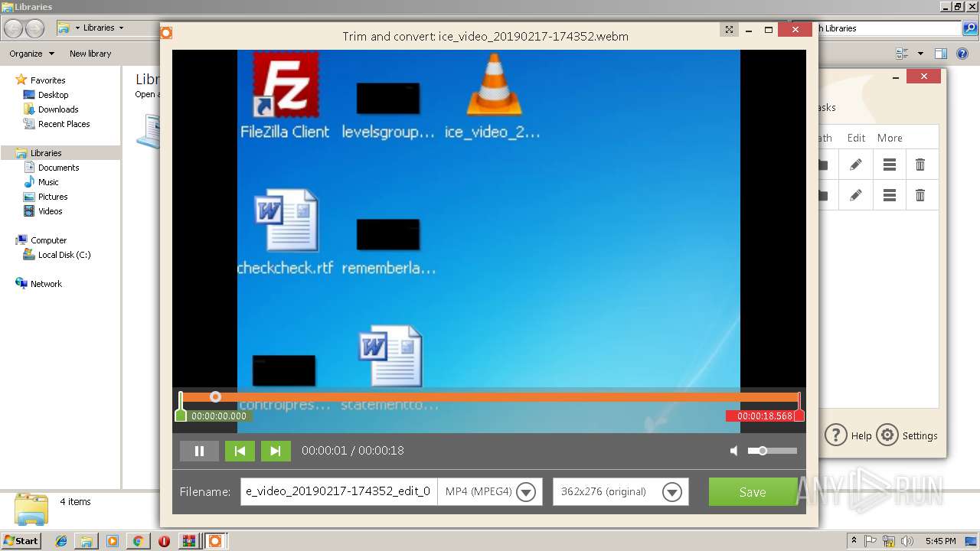This screenshot has width=980, height=551.
Task: Adjust the volume slider knob
Action: [x=763, y=451]
